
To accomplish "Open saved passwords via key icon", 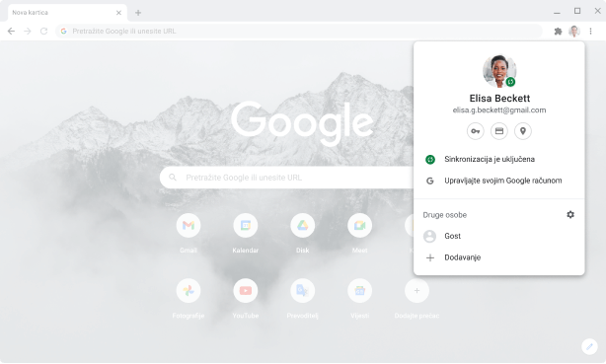I will click(476, 131).
